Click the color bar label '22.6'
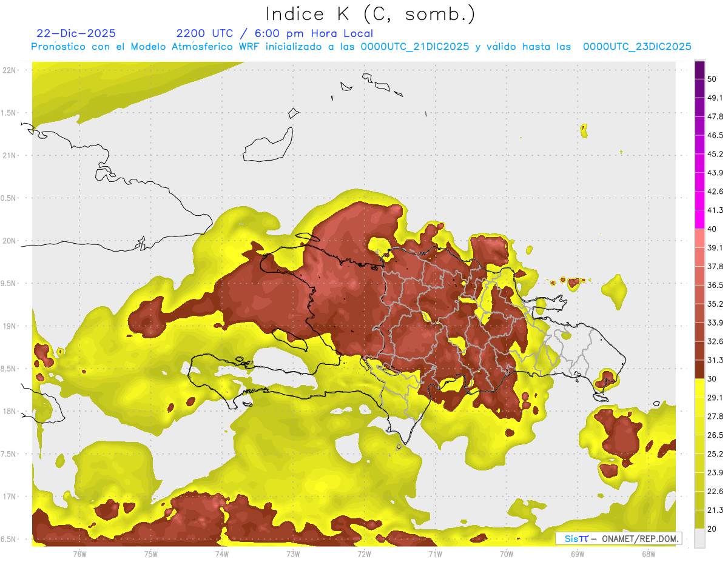The image size is (728, 562). tap(715, 491)
